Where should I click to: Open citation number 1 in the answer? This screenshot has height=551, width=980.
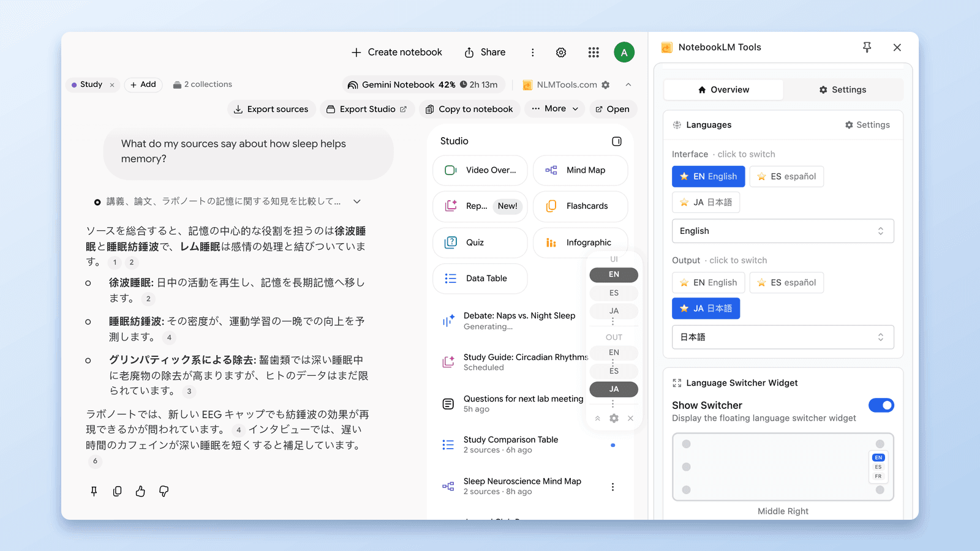(115, 262)
